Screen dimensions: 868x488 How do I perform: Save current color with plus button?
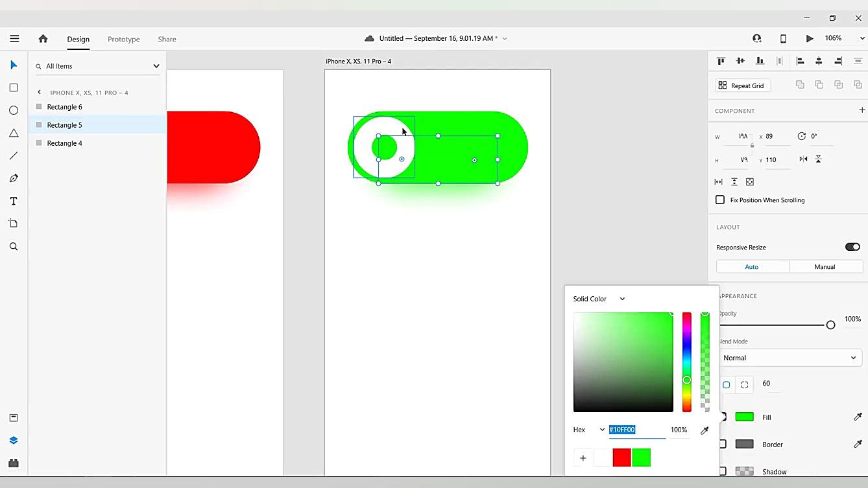tap(583, 458)
